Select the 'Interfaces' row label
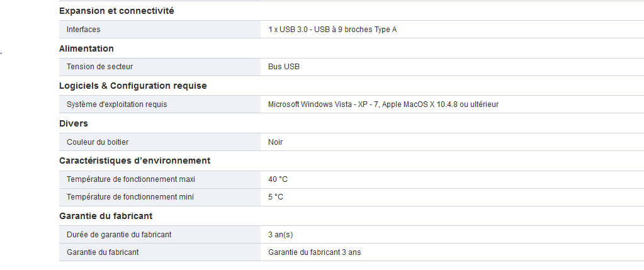 [83, 30]
